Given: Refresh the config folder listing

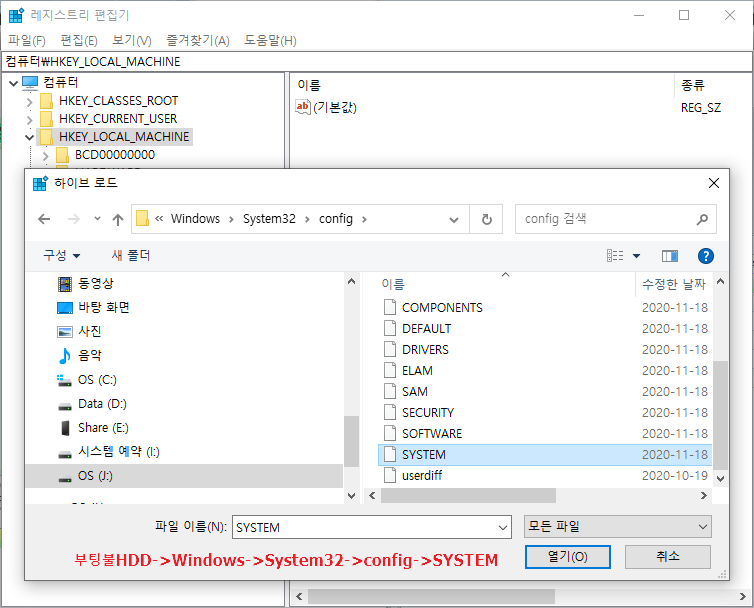Looking at the screenshot, I should pyautogui.click(x=487, y=219).
